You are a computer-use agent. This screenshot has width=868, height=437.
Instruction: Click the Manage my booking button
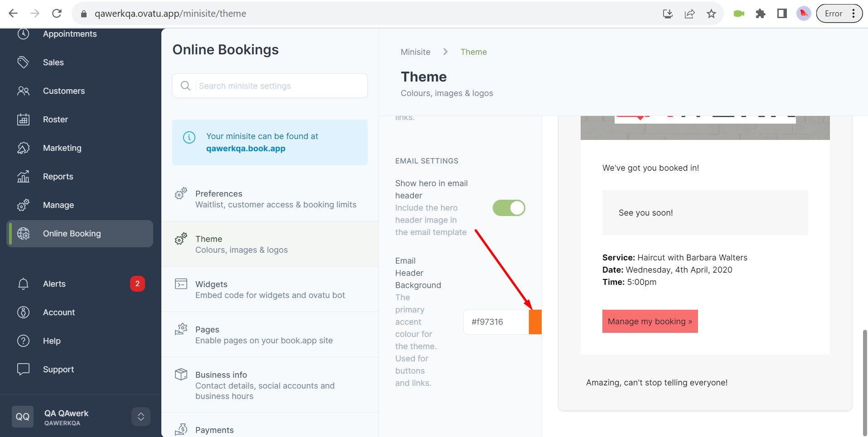click(650, 322)
